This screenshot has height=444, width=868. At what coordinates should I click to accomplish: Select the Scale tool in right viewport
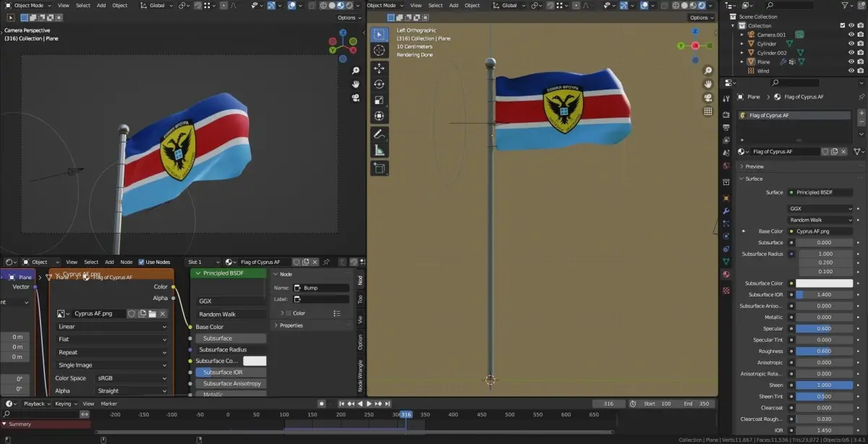click(x=380, y=100)
